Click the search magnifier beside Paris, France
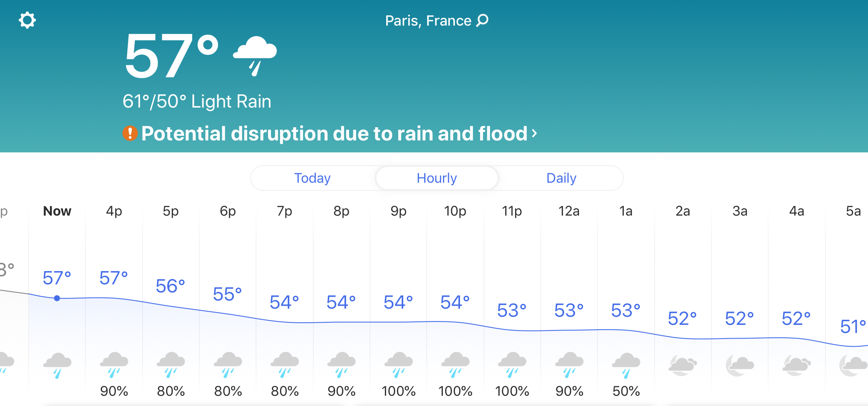The height and width of the screenshot is (406, 868). (x=482, y=20)
